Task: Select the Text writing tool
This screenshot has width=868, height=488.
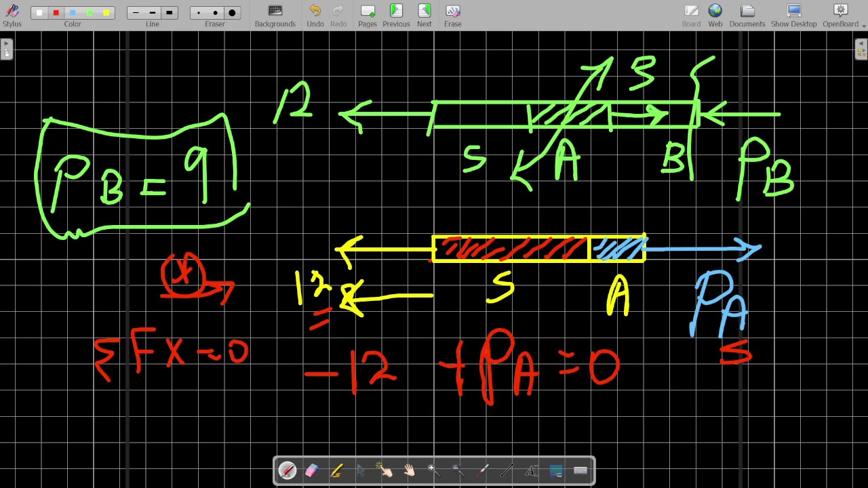Action: [532, 470]
